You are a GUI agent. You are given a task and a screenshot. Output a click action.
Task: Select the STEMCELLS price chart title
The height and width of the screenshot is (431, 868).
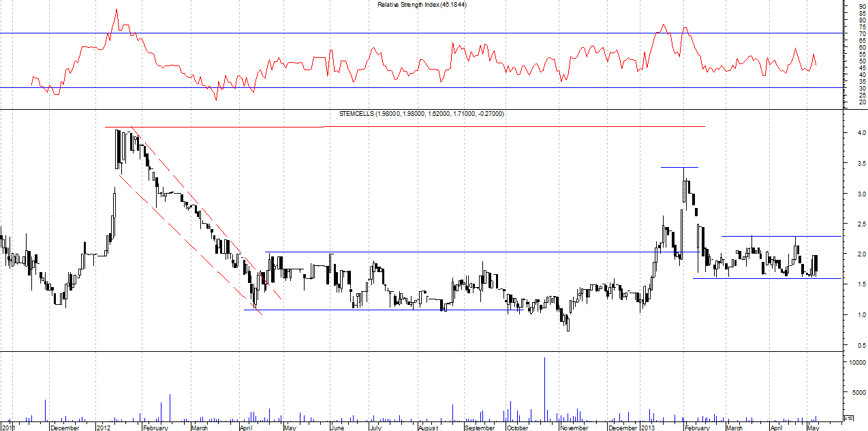[x=422, y=114]
